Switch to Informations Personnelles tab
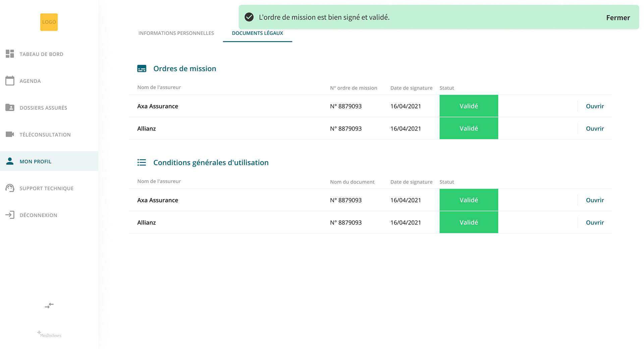The height and width of the screenshot is (349, 644). coord(176,33)
